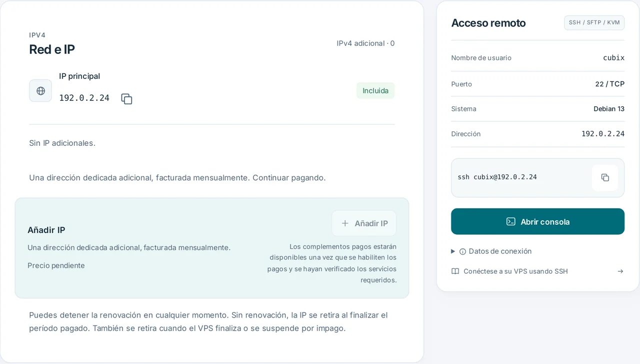This screenshot has width=640, height=364.
Task: Click the IPv4 adicional · 0 counter
Action: [x=365, y=43]
